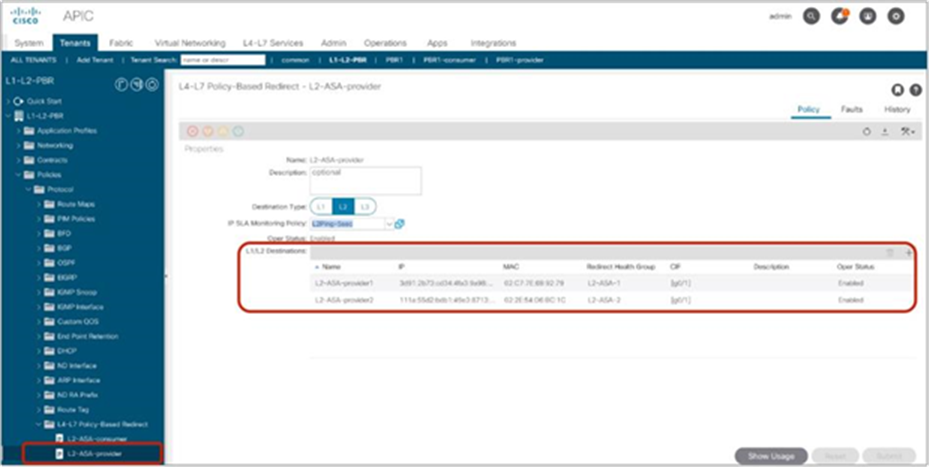Collapse the L4-L7 Policy-Based Redirect folder
This screenshot has width=929, height=467.
coord(39,424)
